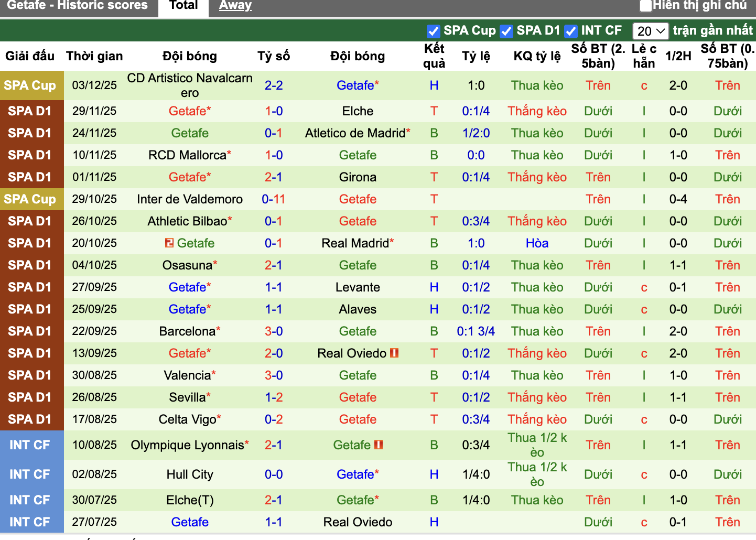
Task: Click Athletic Bilbao team name
Action: (187, 221)
